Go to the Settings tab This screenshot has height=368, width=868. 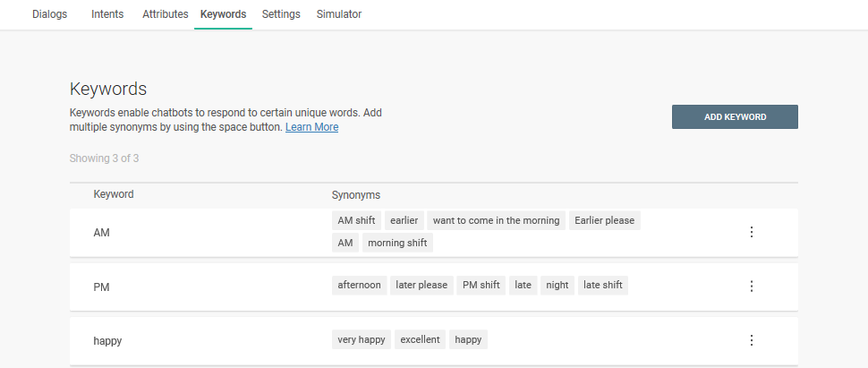point(281,14)
